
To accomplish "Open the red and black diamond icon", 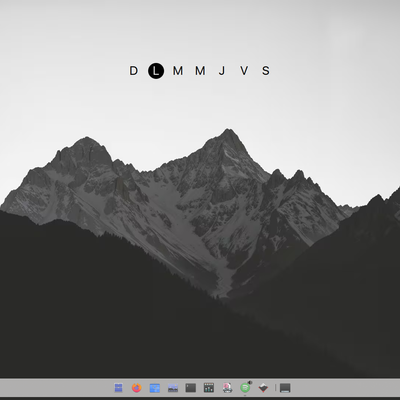I will tap(263, 388).
